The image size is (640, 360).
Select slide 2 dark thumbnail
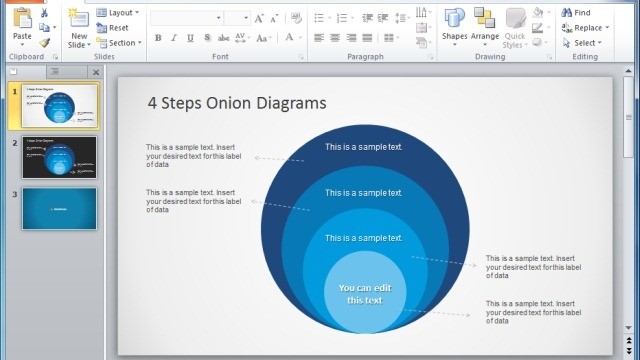click(60, 158)
